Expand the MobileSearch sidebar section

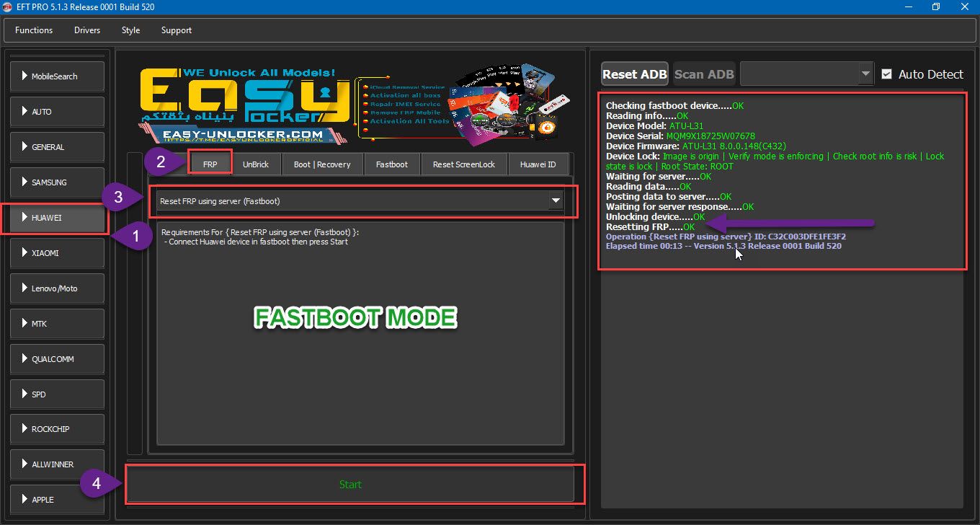[58, 76]
